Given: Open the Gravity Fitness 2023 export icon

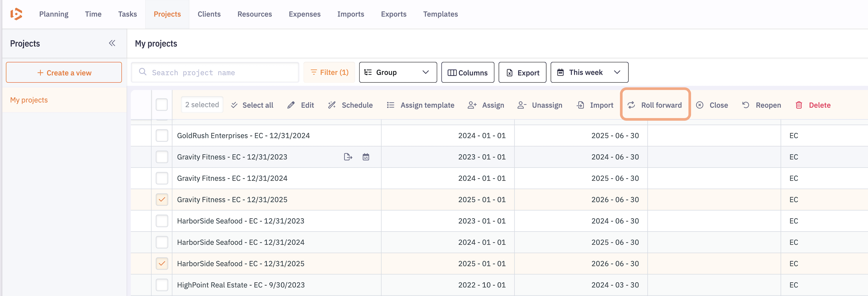Looking at the screenshot, I should point(348,157).
